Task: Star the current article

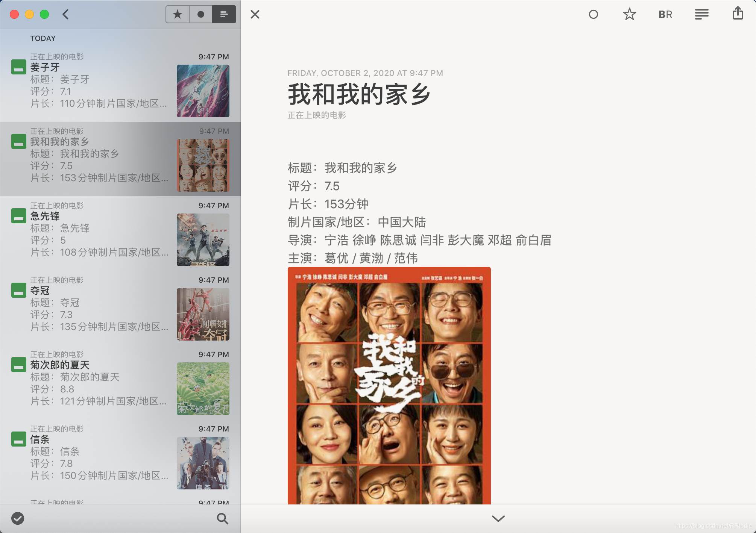Action: (629, 15)
